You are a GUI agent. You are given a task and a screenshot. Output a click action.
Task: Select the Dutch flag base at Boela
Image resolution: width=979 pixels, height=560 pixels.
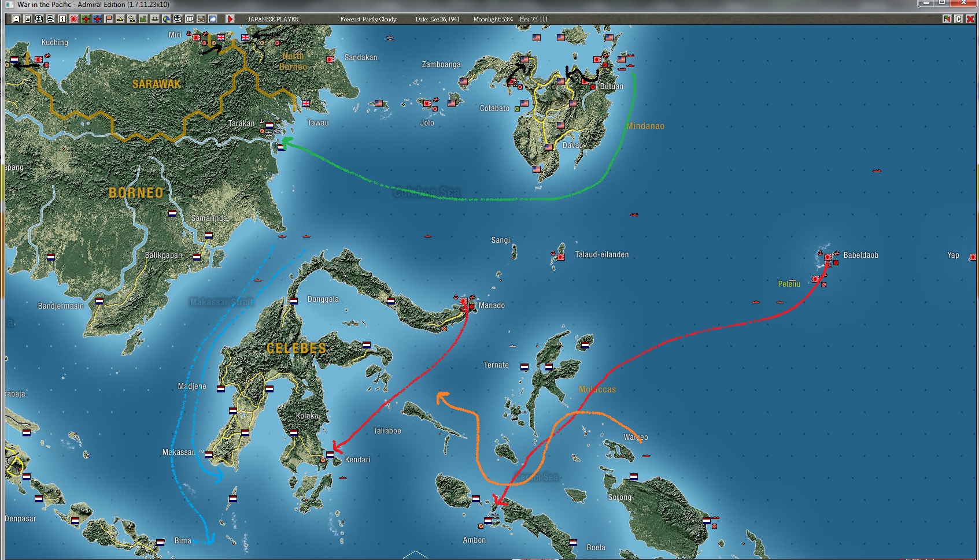click(573, 543)
